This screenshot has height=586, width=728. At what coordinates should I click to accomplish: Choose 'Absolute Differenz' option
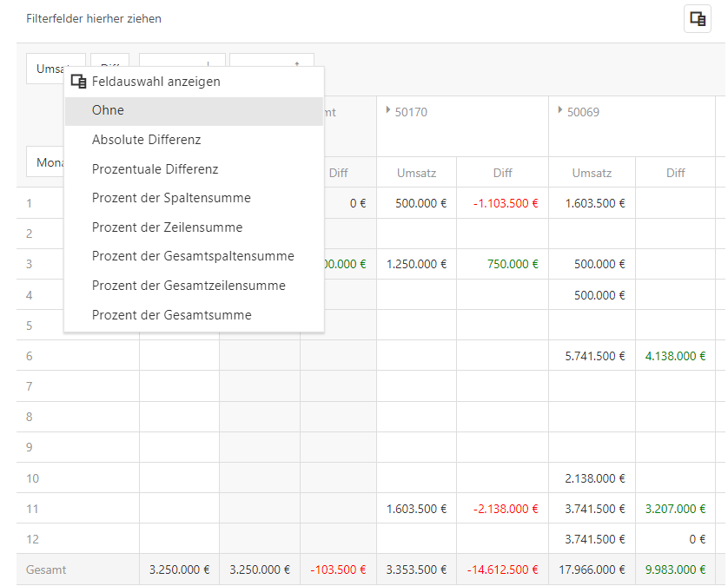[146, 140]
